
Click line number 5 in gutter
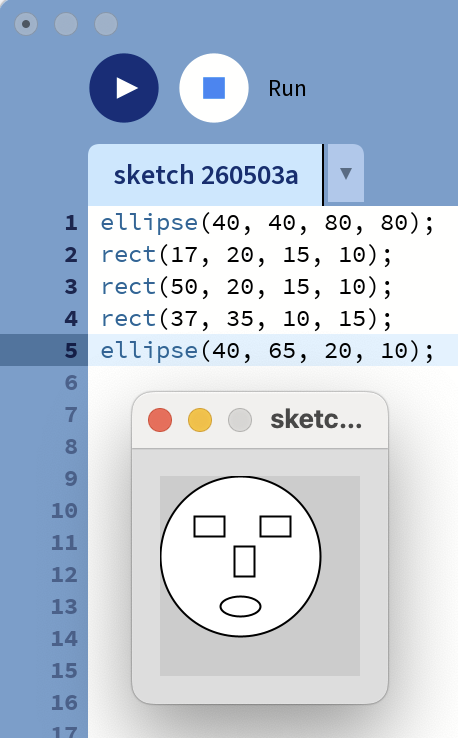71,351
